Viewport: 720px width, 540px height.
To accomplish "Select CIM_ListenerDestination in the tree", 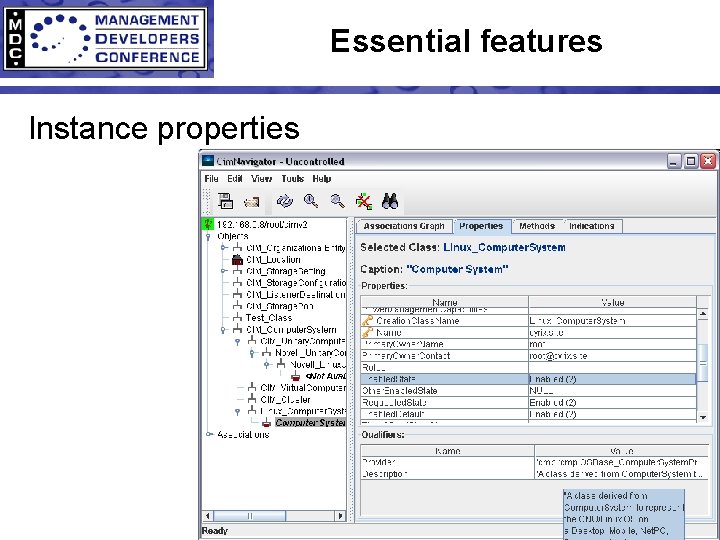I will pos(296,294).
